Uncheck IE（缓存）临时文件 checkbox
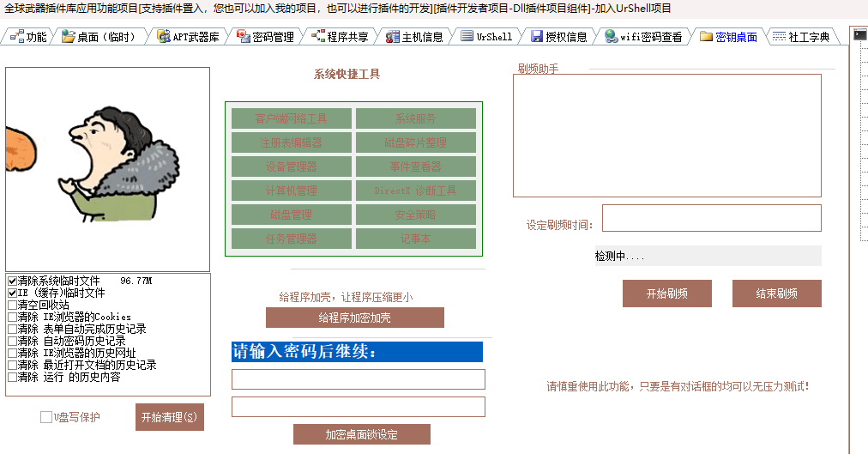The width and height of the screenshot is (868, 454). click(12, 293)
